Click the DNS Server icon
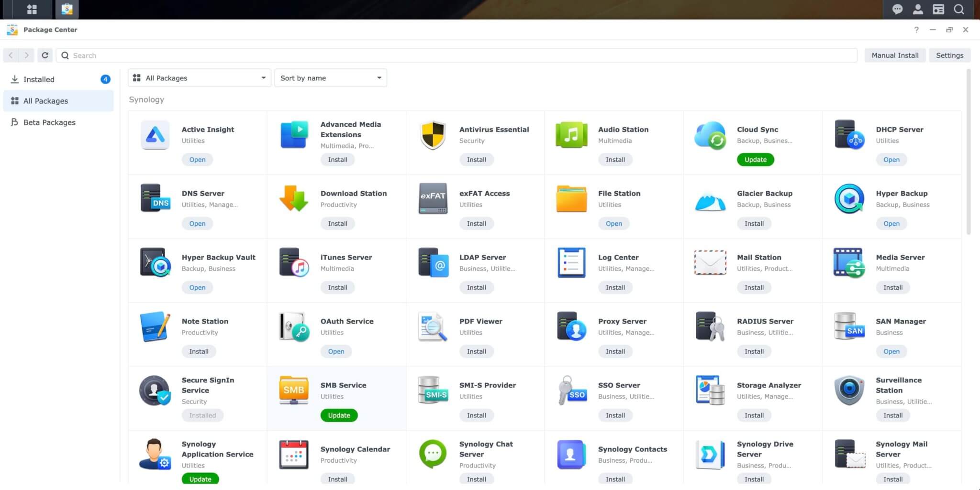The height and width of the screenshot is (490, 980). click(x=155, y=198)
